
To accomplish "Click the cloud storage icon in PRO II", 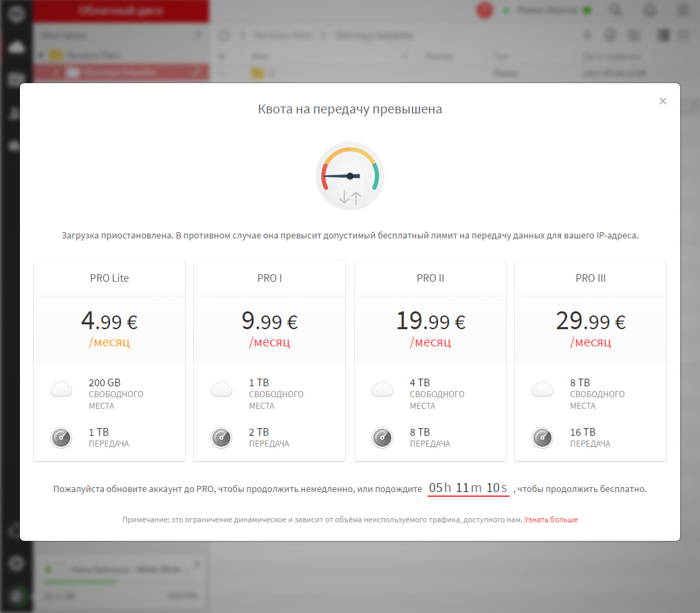I will pos(382,389).
